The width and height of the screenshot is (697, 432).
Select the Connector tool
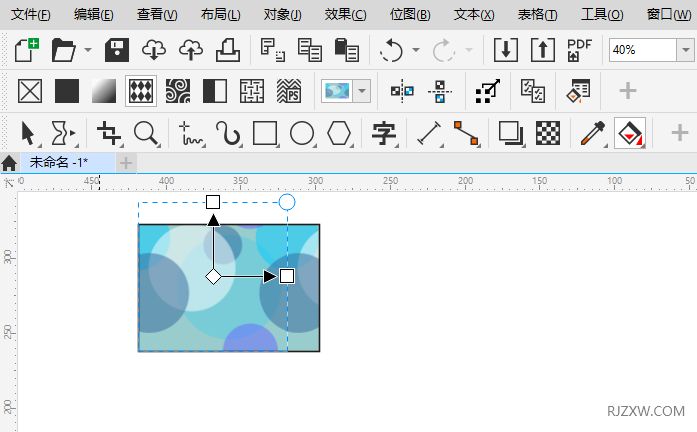(466, 133)
